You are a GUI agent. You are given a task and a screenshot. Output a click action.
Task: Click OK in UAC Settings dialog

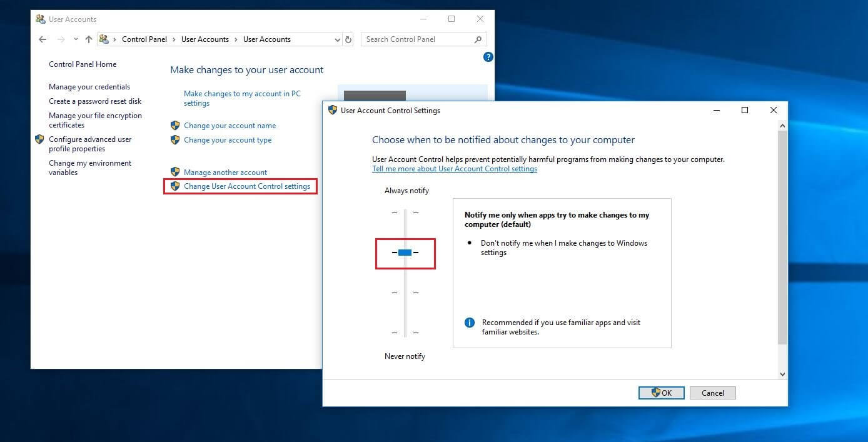pyautogui.click(x=662, y=393)
